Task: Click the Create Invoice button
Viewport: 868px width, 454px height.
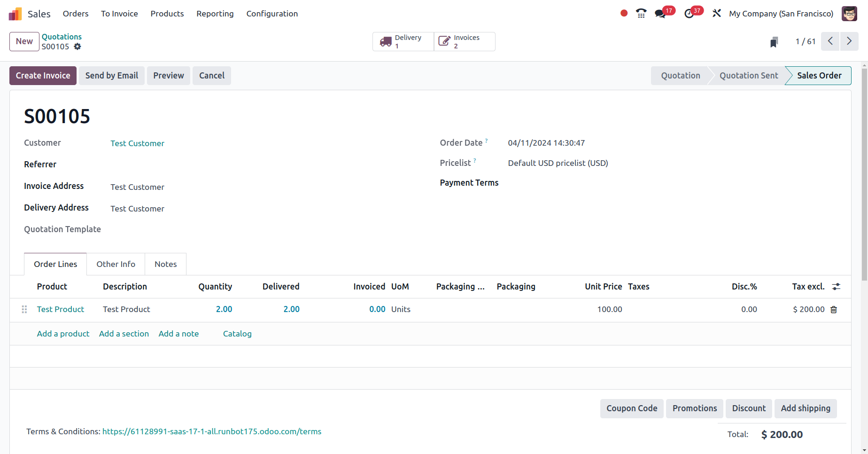Action: click(43, 75)
